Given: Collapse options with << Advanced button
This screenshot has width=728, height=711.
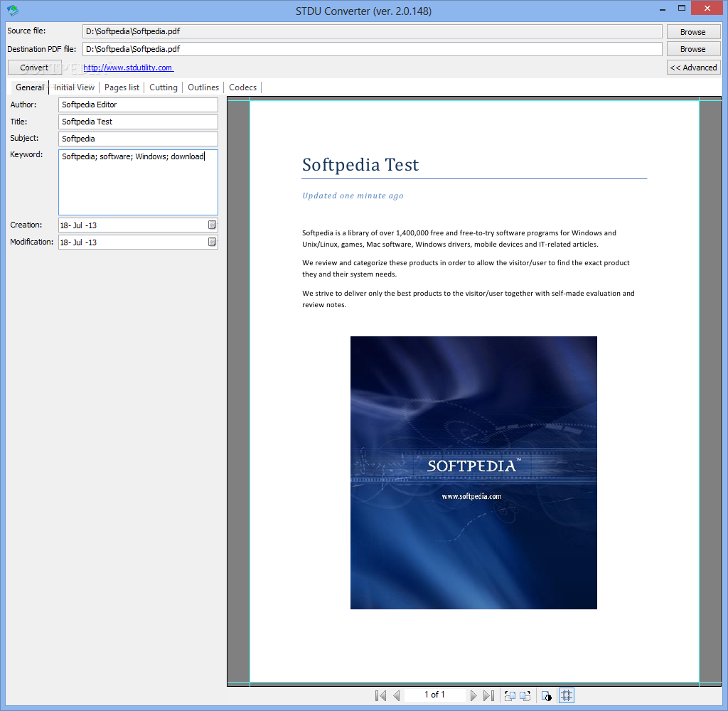Looking at the screenshot, I should pos(693,68).
